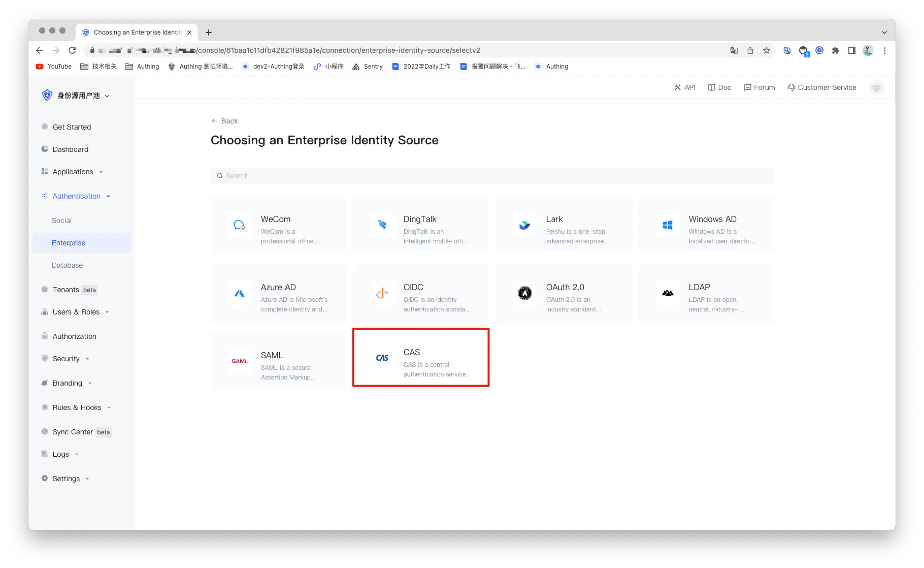Image resolution: width=924 pixels, height=568 pixels.
Task: Select Enterprise under Authentication
Action: [68, 243]
